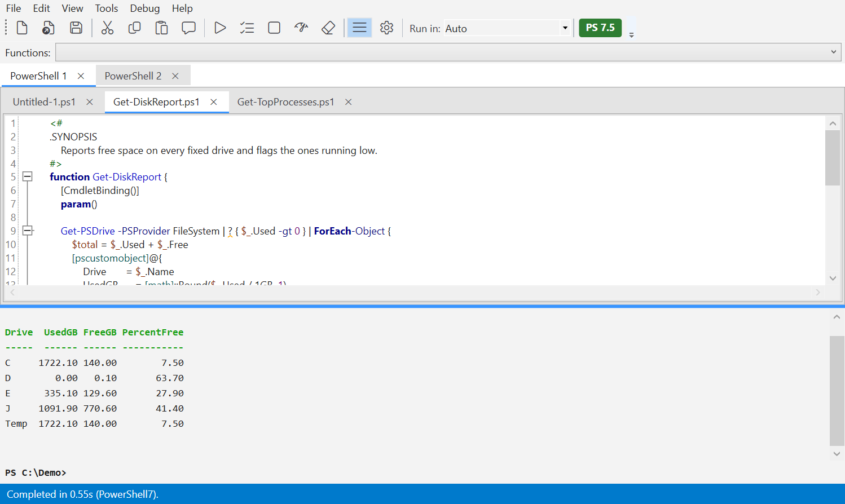Toggle comment with speech bubble icon
845x504 pixels.
point(188,28)
